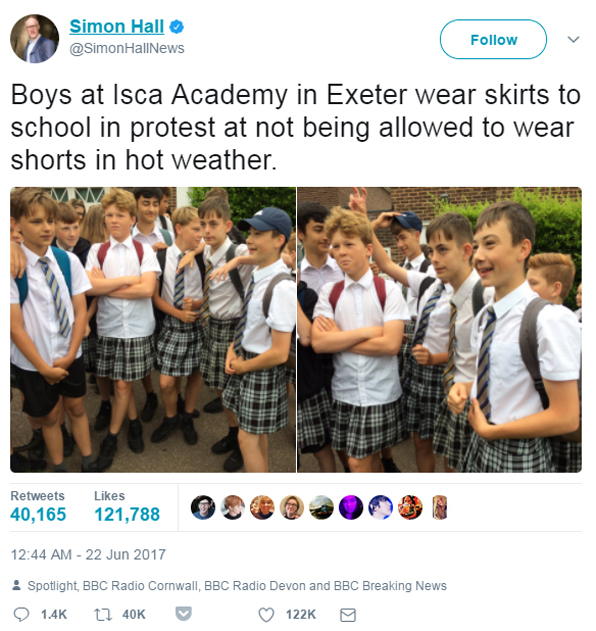Click the Pocket save icon
This screenshot has width=596, height=631.
pyautogui.click(x=184, y=614)
